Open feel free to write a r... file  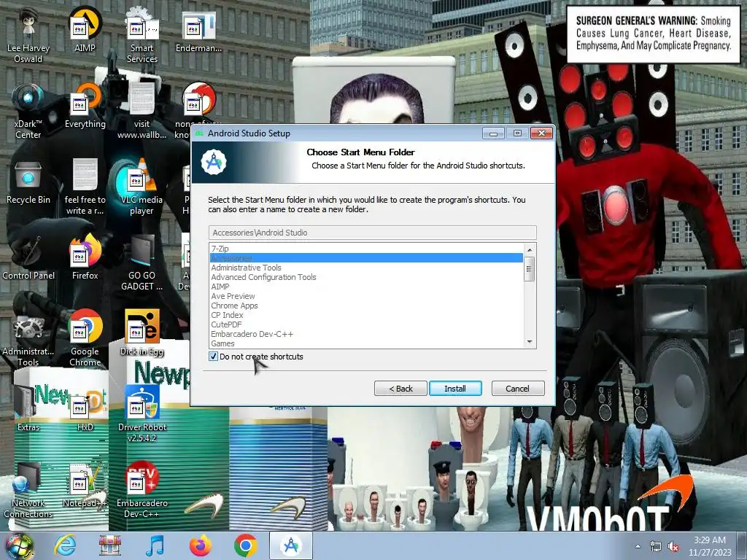click(x=85, y=187)
